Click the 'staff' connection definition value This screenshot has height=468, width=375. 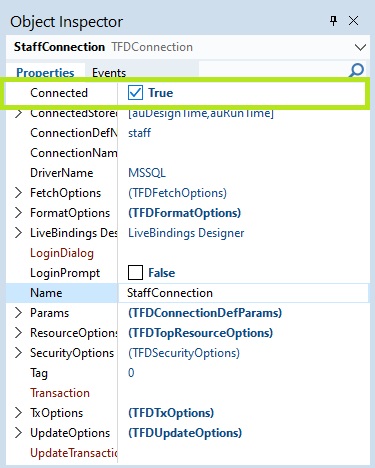pos(140,133)
